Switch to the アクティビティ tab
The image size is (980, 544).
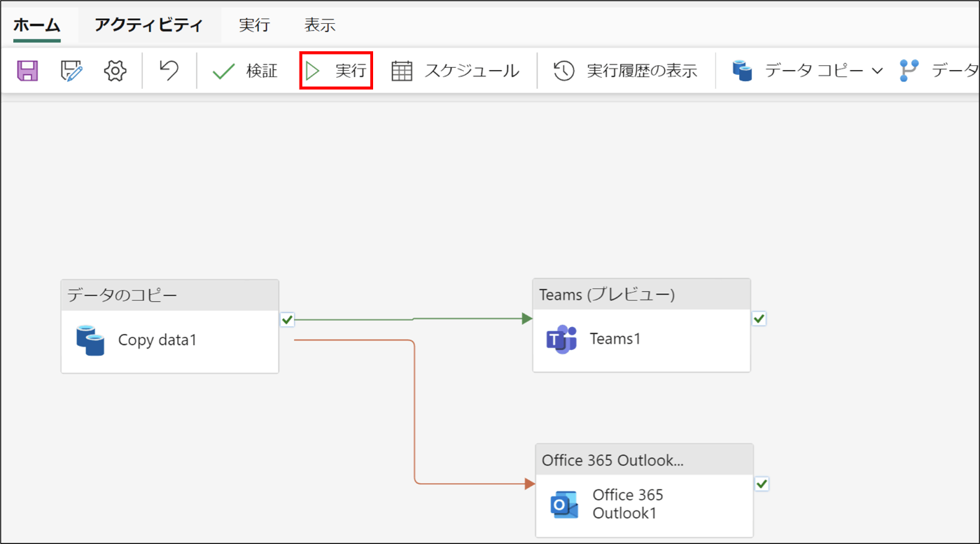[x=149, y=25]
